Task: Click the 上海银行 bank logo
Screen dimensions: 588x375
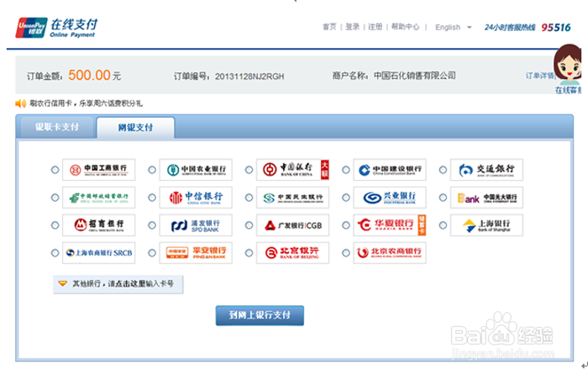Action: pos(486,225)
